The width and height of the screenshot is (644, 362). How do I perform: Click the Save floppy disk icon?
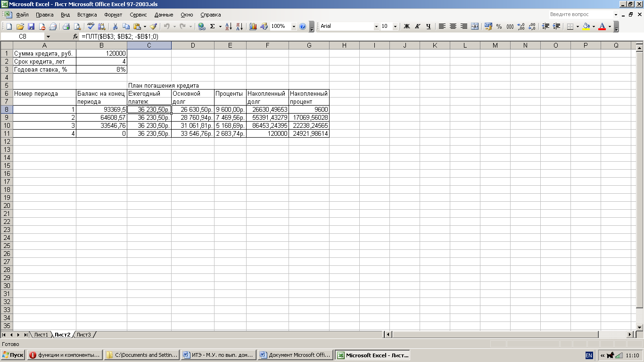(31, 26)
